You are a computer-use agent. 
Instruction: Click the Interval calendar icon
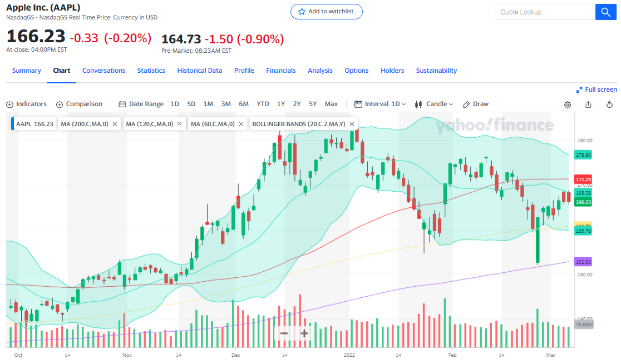358,104
